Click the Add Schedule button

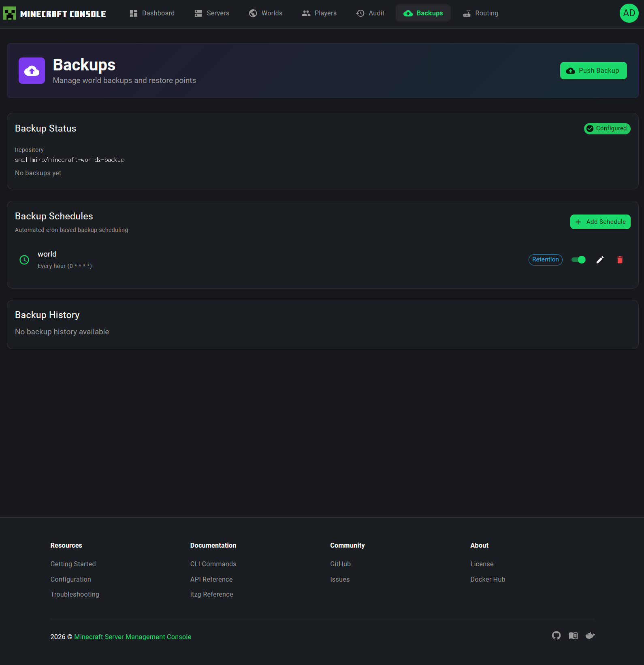pos(600,222)
